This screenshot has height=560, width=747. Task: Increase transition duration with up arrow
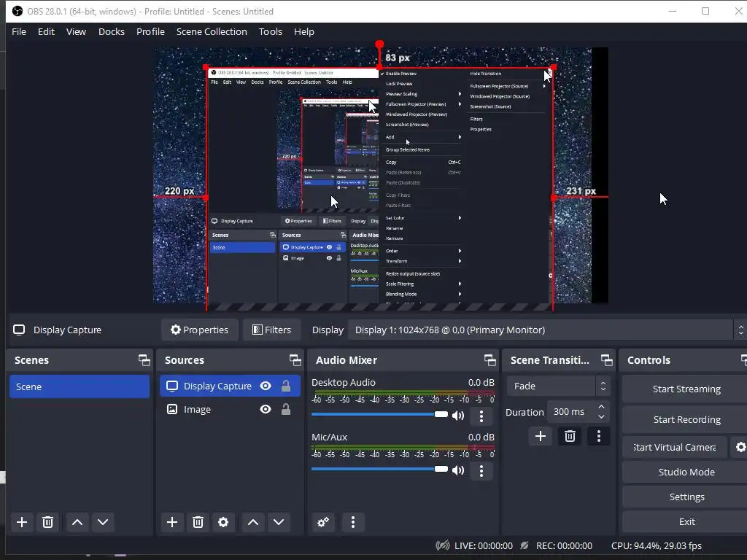pyautogui.click(x=601, y=407)
